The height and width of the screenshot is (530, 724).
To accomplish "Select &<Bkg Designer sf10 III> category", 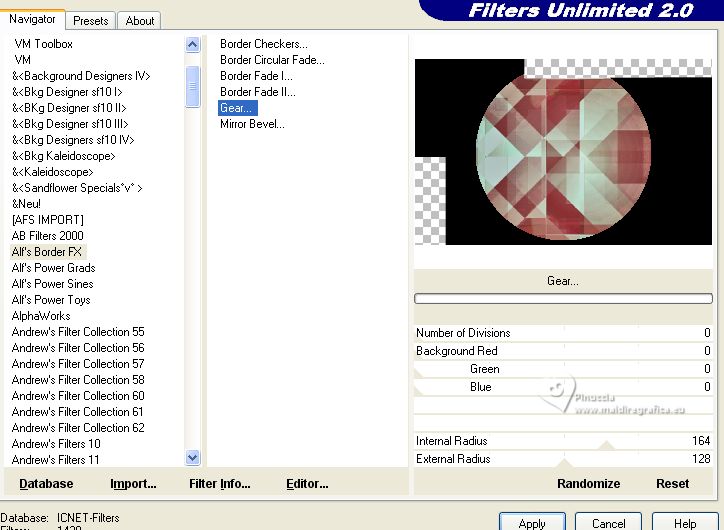I will click(x=70, y=124).
